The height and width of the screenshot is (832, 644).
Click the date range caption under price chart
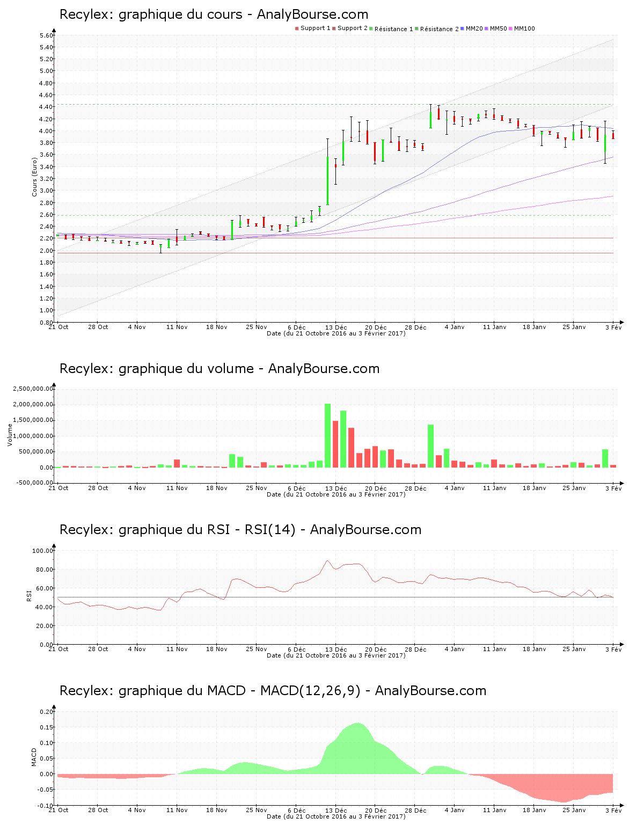click(336, 333)
